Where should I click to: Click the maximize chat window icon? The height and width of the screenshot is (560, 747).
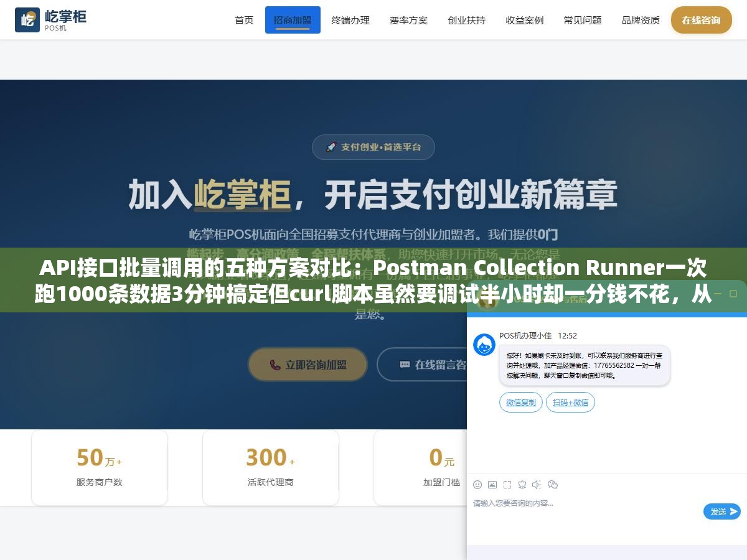tap(735, 292)
